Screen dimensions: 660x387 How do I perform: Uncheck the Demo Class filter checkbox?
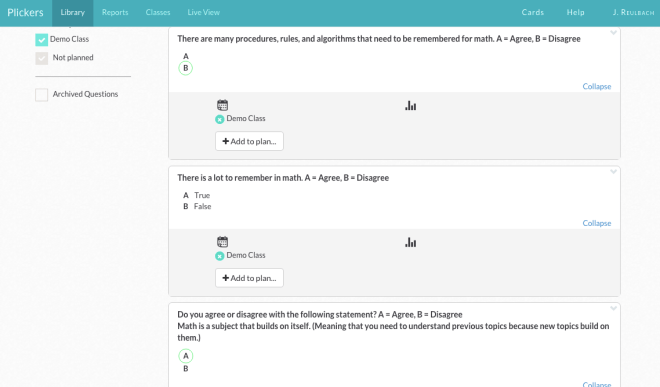pos(41,40)
